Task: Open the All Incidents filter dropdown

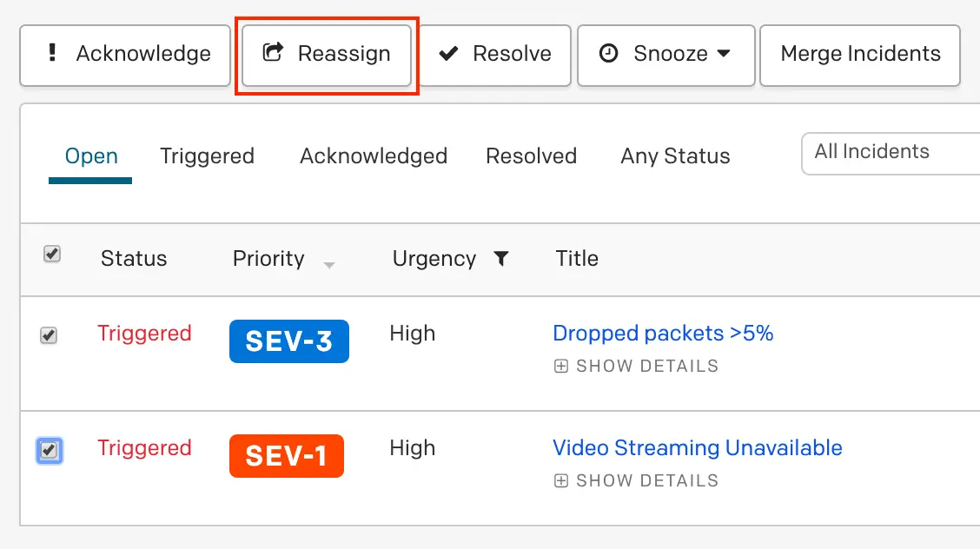Action: coord(891,154)
